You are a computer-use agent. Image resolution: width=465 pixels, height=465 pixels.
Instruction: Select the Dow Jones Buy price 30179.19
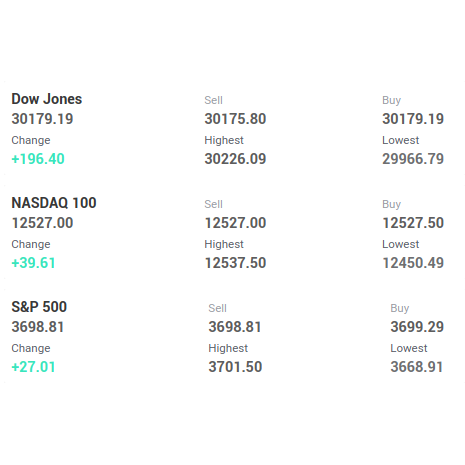[x=413, y=119]
